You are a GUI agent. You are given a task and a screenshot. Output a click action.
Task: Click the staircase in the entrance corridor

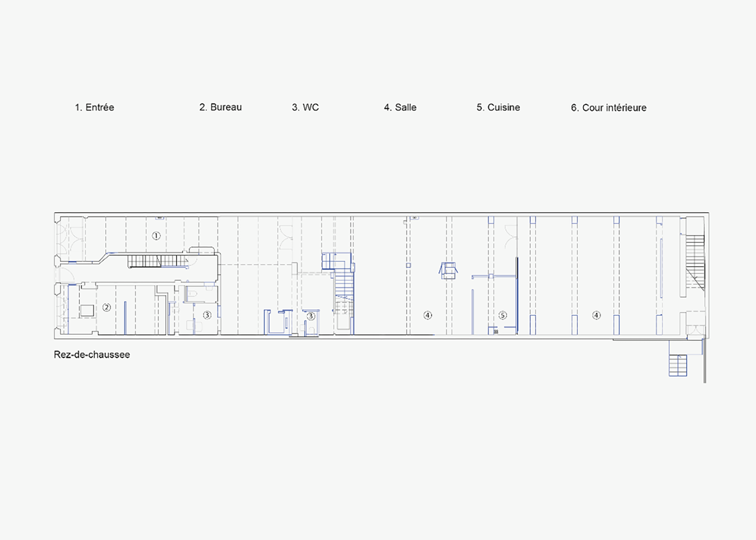click(157, 261)
